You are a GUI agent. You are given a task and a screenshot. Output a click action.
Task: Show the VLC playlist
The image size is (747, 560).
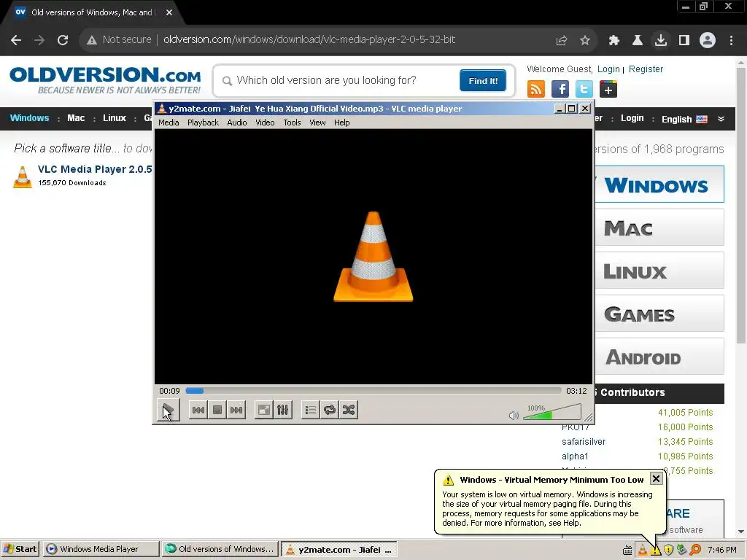point(311,410)
